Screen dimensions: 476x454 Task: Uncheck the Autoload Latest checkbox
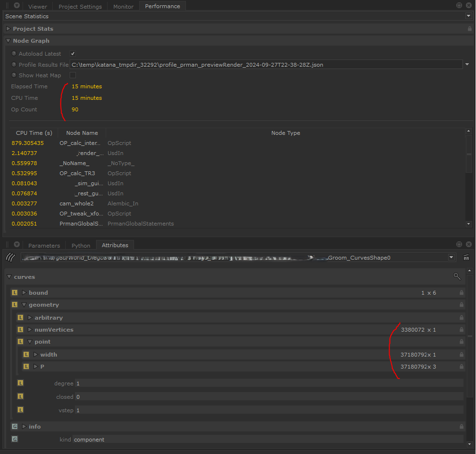pyautogui.click(x=73, y=54)
